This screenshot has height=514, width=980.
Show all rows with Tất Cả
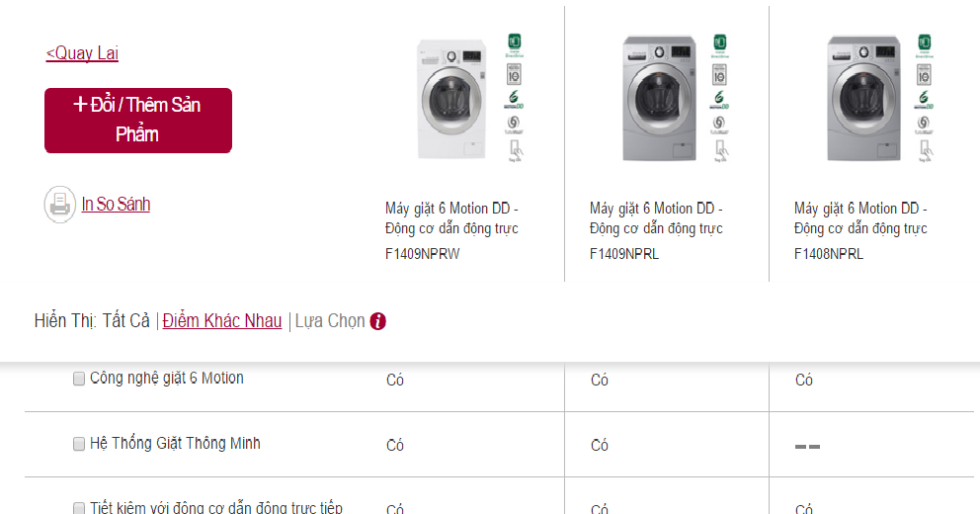tap(126, 321)
